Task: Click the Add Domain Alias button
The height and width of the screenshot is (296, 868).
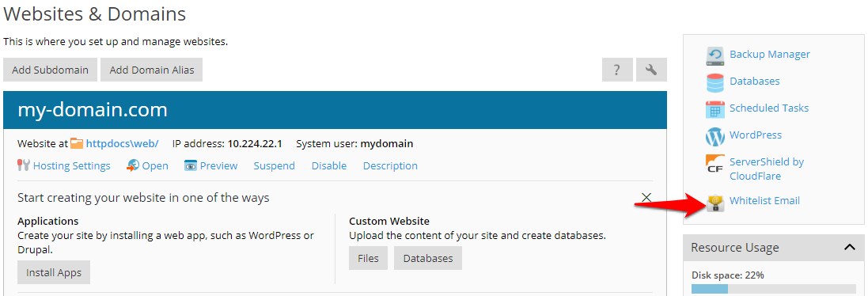Action: point(152,70)
